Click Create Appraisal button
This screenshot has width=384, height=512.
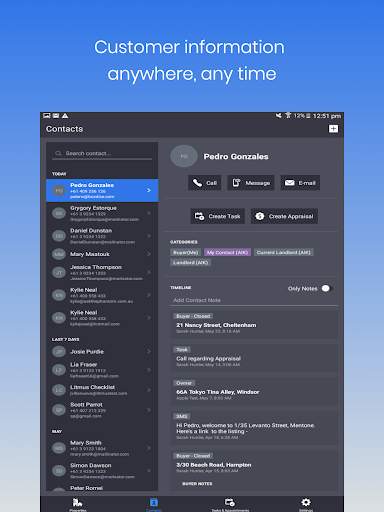click(x=284, y=216)
